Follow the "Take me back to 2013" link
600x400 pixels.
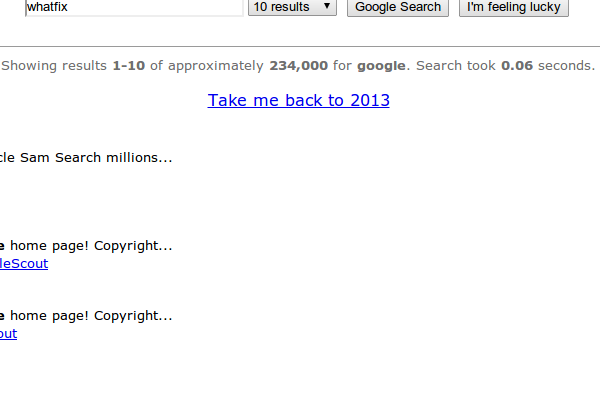click(x=298, y=100)
